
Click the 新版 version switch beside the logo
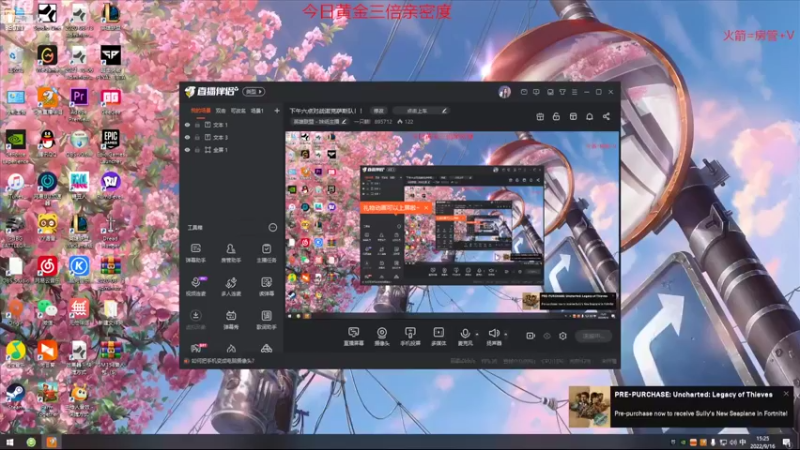[x=254, y=92]
